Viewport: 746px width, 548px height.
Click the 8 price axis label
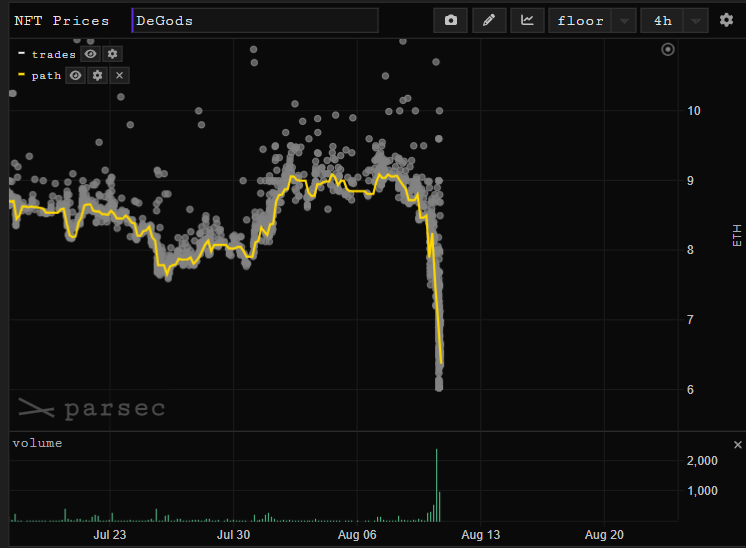tap(690, 250)
